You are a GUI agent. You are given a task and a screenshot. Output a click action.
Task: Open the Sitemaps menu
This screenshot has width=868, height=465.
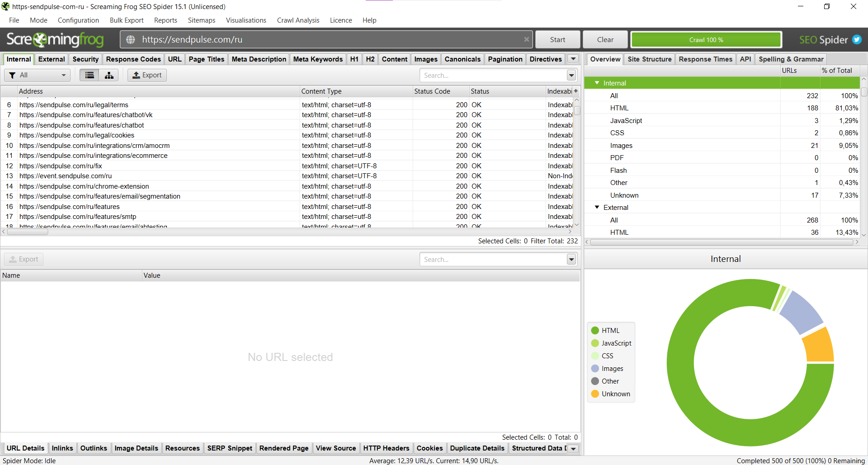202,20
